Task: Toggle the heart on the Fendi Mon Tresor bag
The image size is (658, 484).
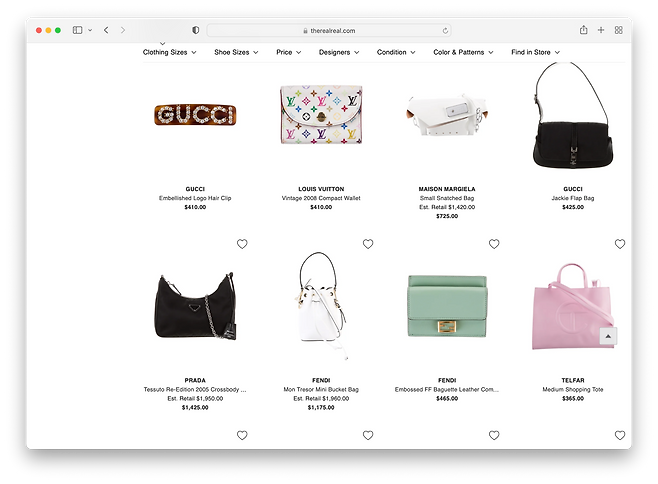Action: (368, 244)
